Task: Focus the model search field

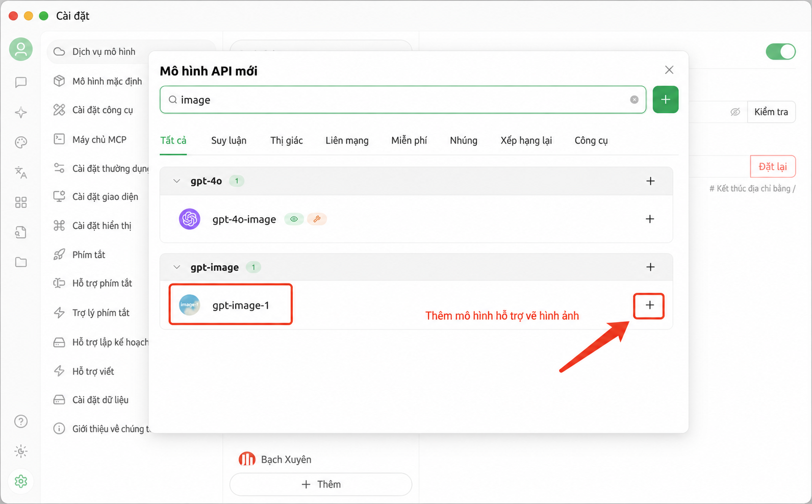Action: 403,99
